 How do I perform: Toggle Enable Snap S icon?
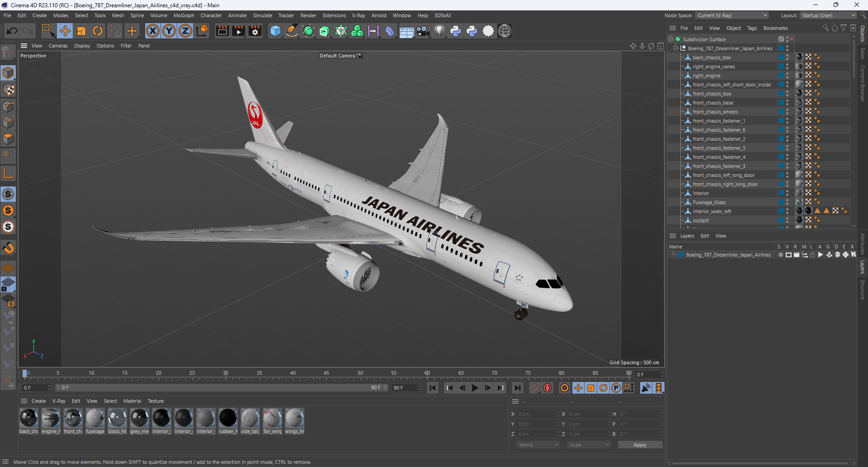click(x=8, y=194)
